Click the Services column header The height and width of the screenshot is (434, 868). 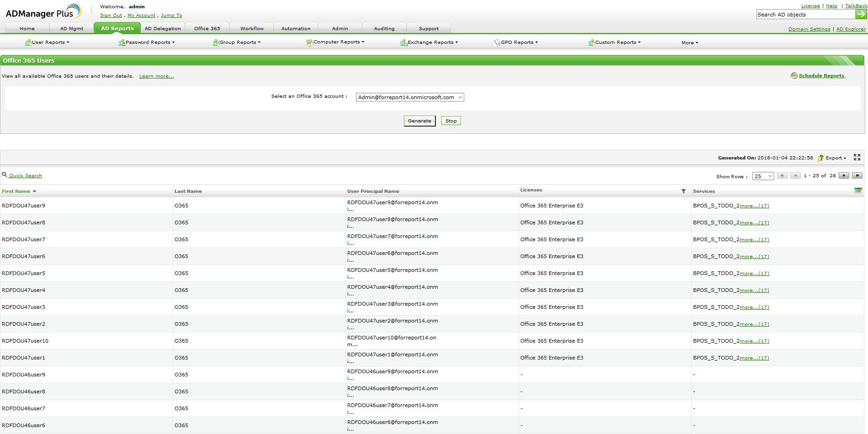(704, 191)
